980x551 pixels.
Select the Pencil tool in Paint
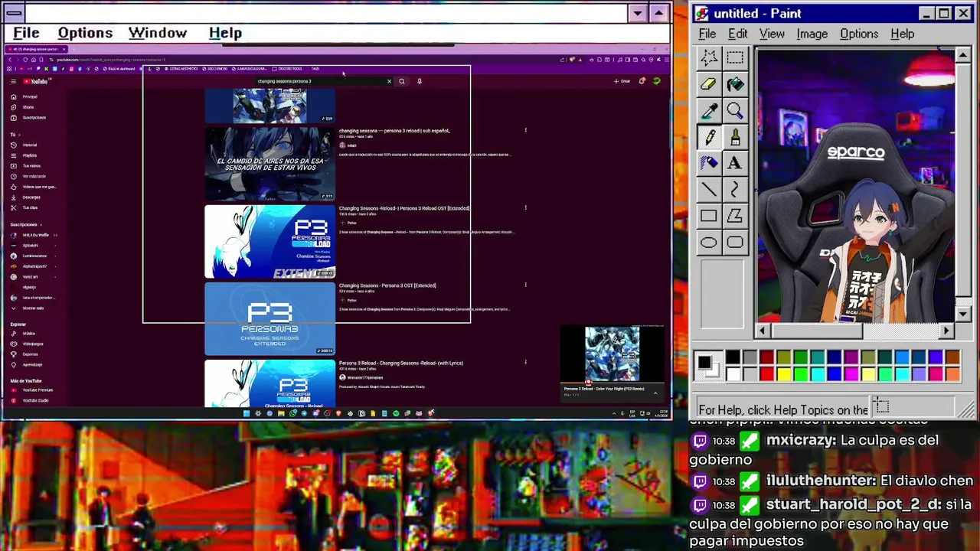coord(709,137)
